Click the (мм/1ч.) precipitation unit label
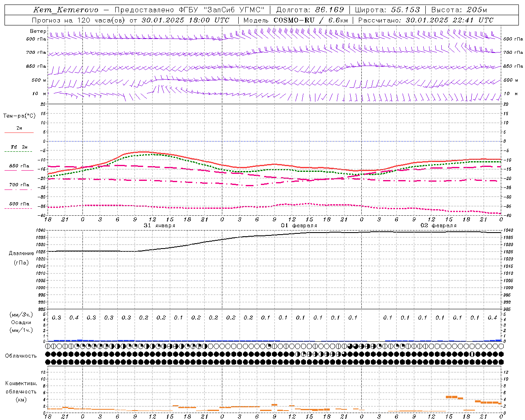 point(21,331)
